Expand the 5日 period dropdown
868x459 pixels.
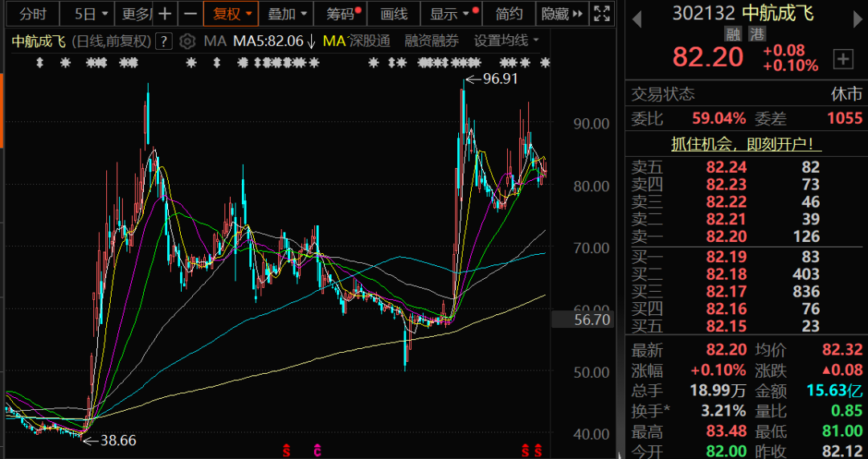click(x=88, y=14)
